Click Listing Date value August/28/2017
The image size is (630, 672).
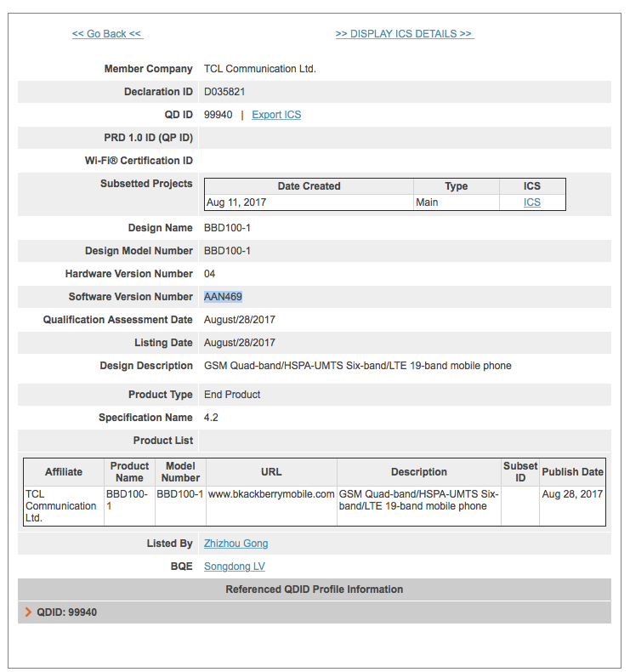click(x=240, y=343)
